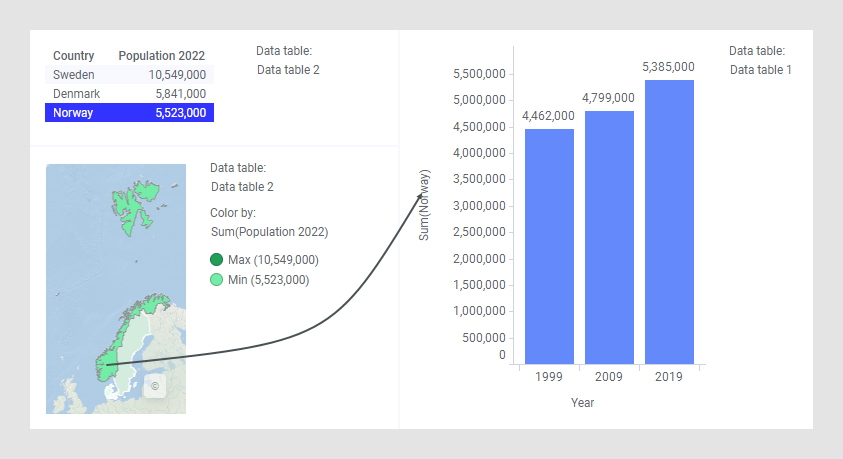Viewport: 843px width, 459px height.
Task: Select the 2019 bar in the chart
Action: click(669, 221)
